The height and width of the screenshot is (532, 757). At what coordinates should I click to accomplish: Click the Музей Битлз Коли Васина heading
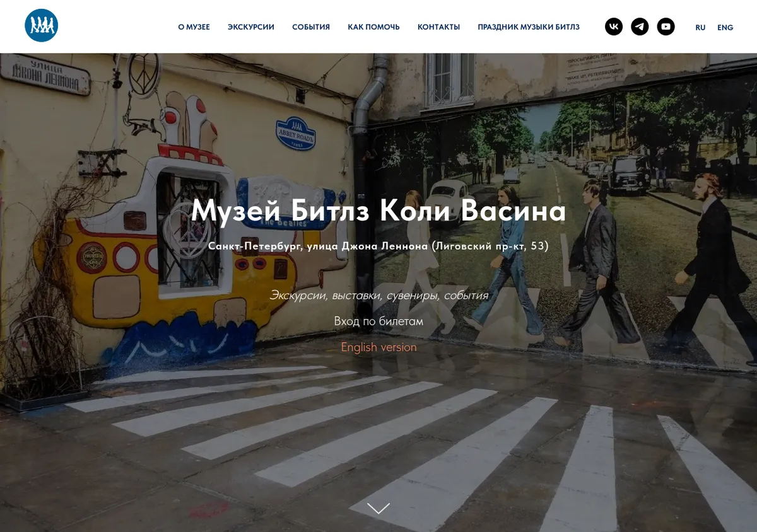point(378,211)
